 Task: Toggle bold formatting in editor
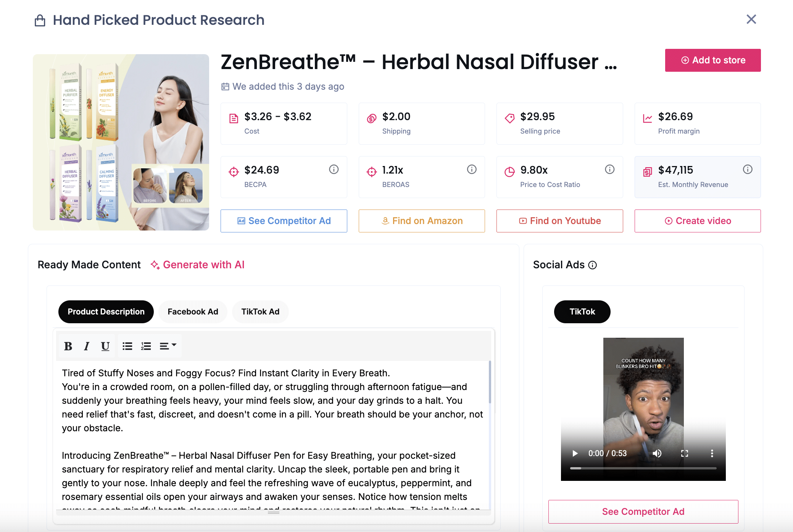(68, 346)
